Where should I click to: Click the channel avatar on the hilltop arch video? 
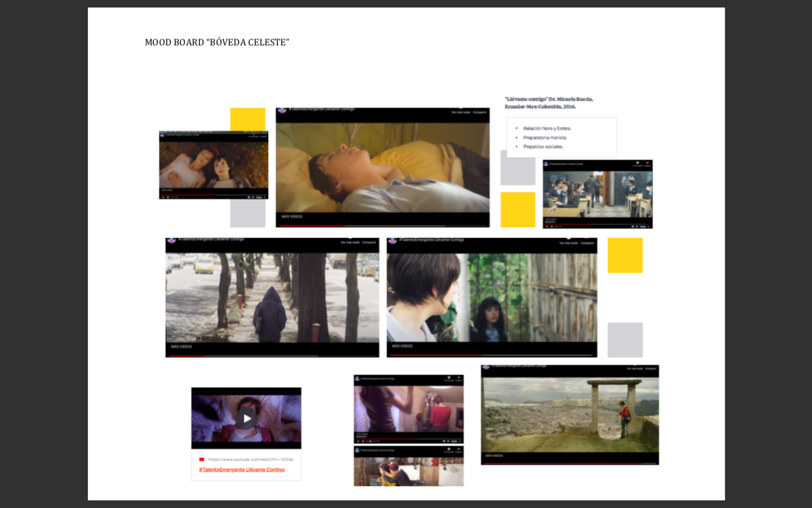(x=486, y=367)
